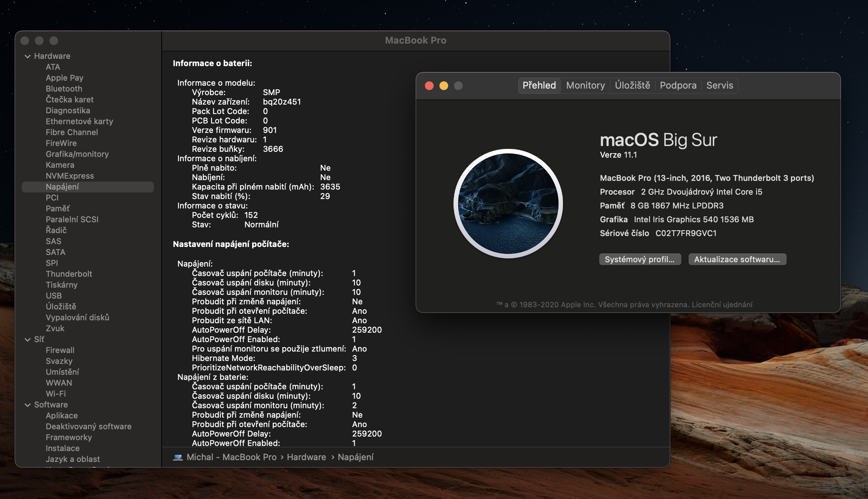The width and height of the screenshot is (868, 499).
Task: Select Bluetooth in the hardware list
Action: (x=64, y=89)
